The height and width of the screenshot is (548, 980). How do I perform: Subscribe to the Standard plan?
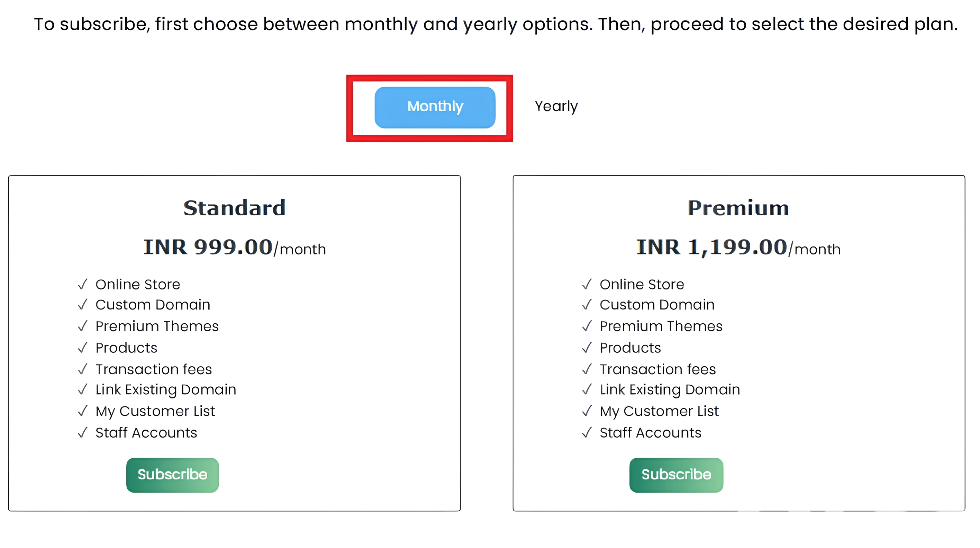click(172, 475)
